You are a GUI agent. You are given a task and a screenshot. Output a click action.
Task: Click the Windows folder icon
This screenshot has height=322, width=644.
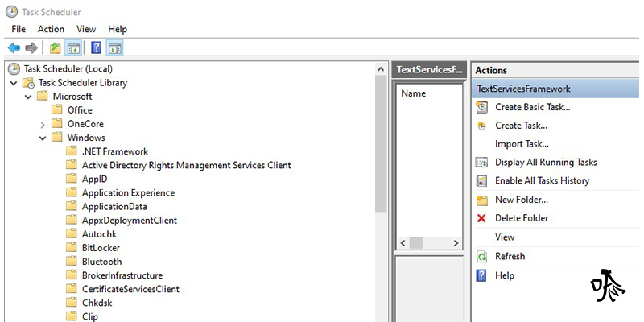pos(57,138)
